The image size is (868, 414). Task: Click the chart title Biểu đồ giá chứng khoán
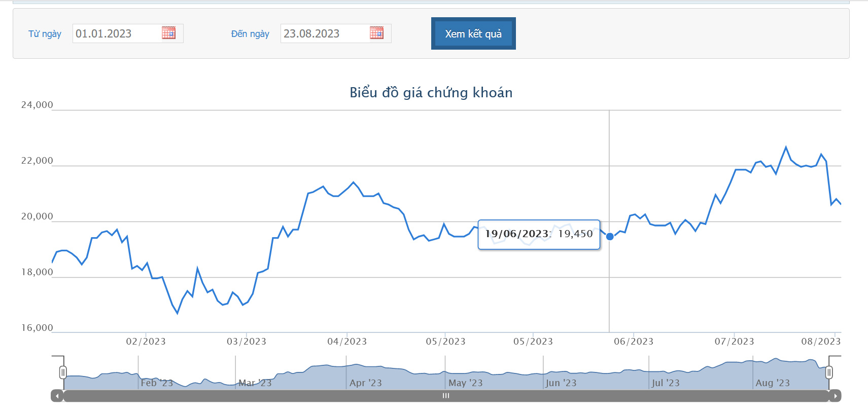tap(431, 92)
